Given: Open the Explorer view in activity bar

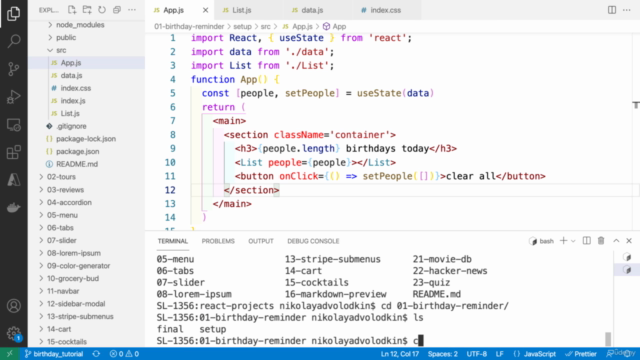Looking at the screenshot, I should 13,14.
